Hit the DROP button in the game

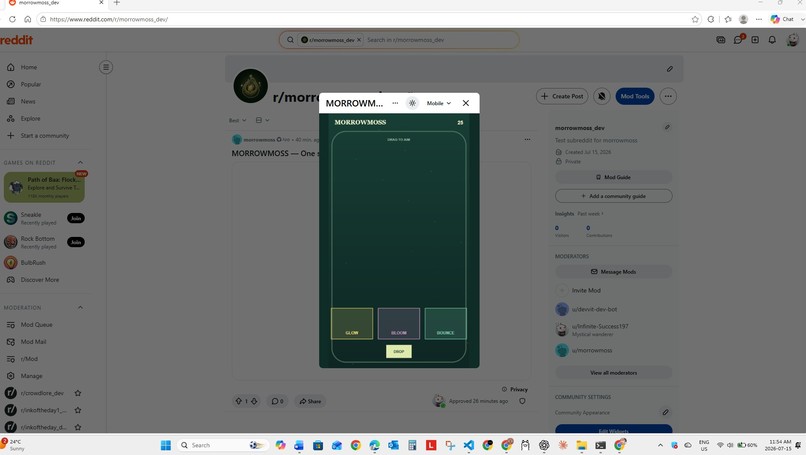399,351
